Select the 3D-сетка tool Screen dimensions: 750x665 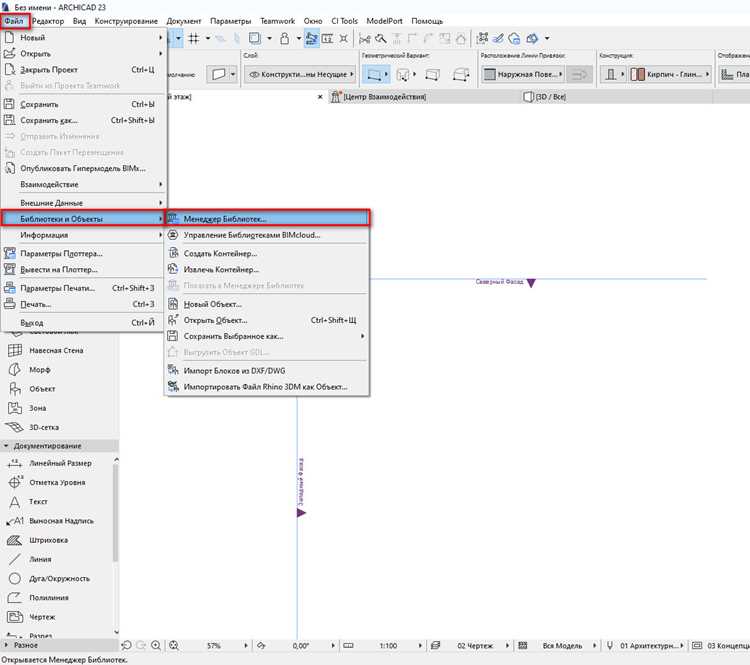[x=33, y=427]
